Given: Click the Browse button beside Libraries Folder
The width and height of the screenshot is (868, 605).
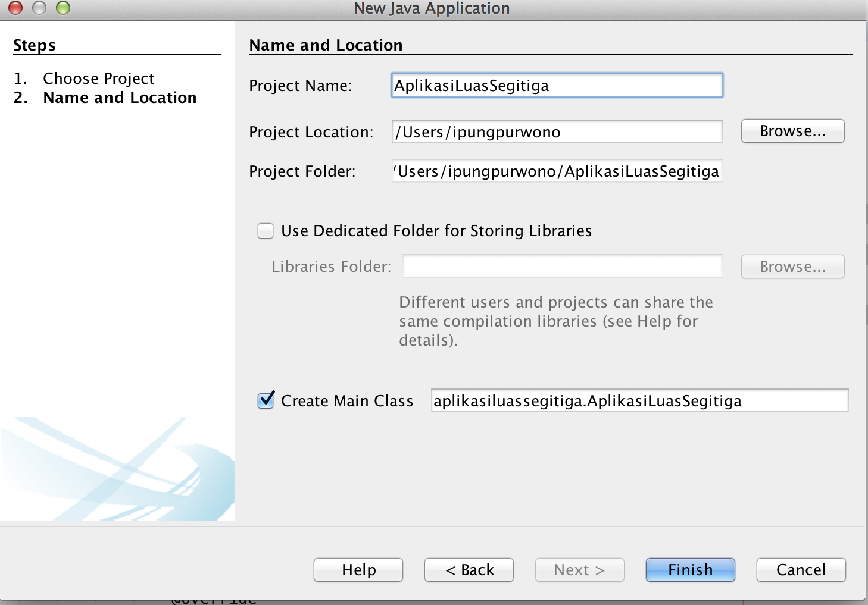Looking at the screenshot, I should click(x=792, y=267).
